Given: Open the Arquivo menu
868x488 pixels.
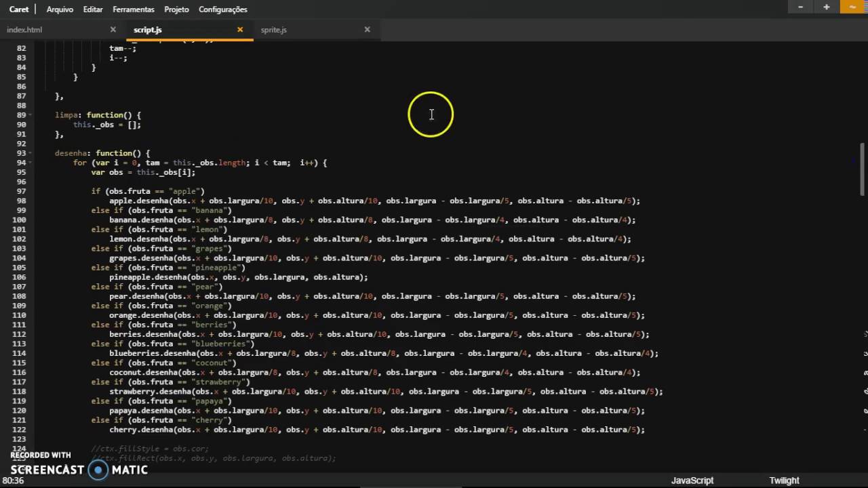Looking at the screenshot, I should coord(60,9).
